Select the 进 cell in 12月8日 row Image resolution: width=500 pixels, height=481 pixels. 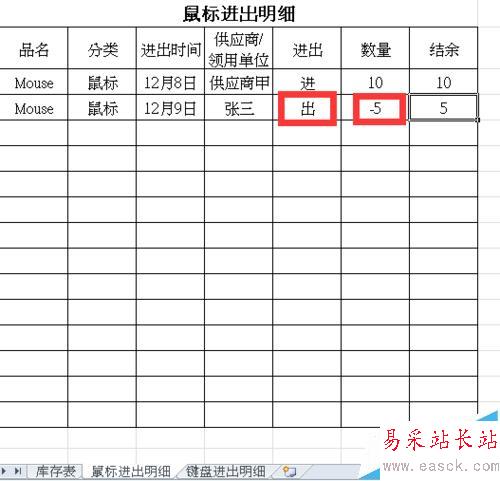(307, 82)
